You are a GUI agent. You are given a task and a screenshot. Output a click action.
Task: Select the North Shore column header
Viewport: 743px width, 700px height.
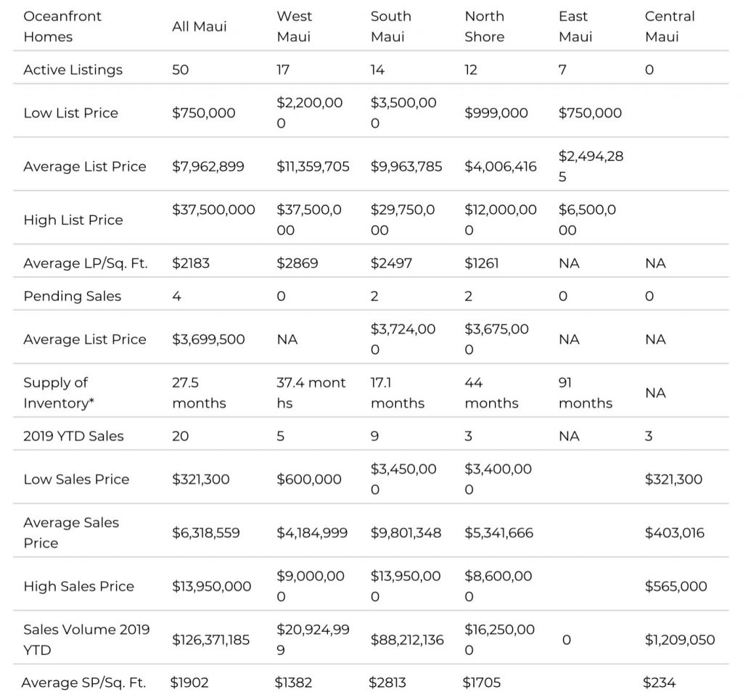(x=484, y=27)
